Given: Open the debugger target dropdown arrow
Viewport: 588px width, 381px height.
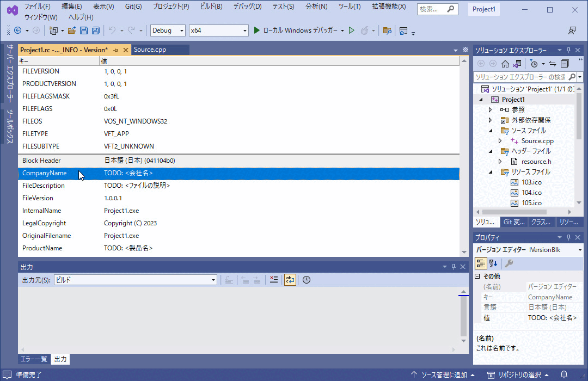Looking at the screenshot, I should (342, 30).
